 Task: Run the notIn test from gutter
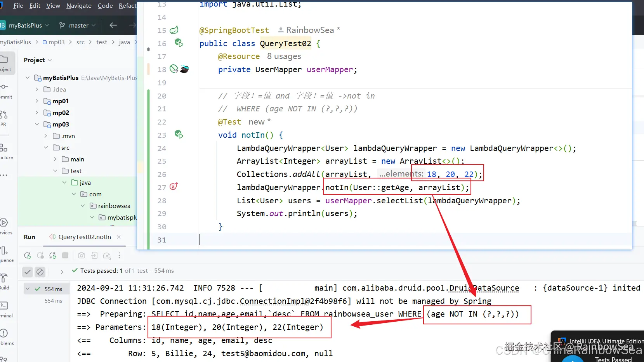coord(179,134)
